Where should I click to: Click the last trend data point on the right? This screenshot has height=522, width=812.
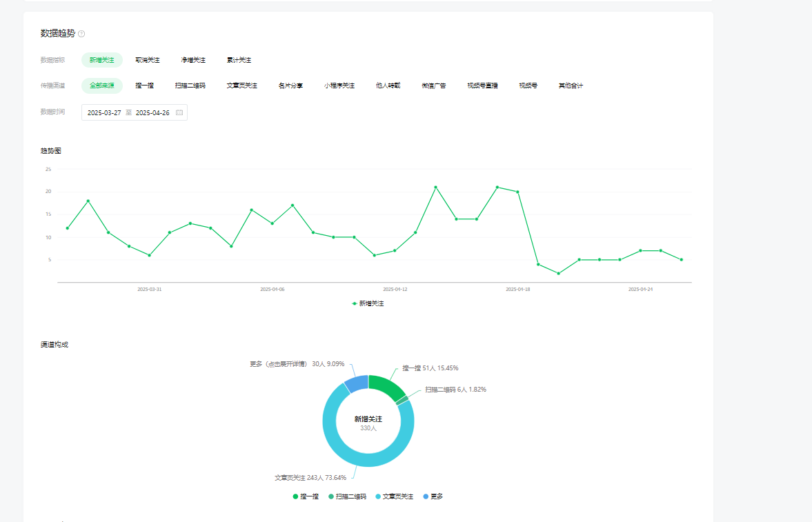tap(682, 260)
